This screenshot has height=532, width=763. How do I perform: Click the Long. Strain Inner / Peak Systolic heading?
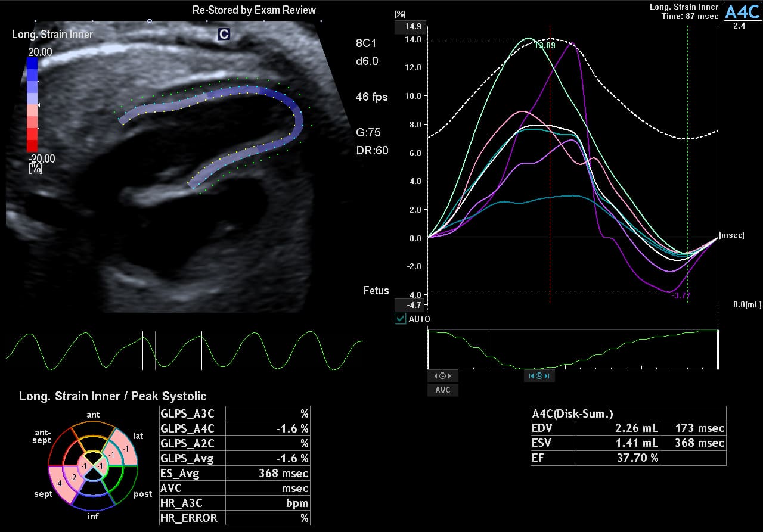[113, 396]
